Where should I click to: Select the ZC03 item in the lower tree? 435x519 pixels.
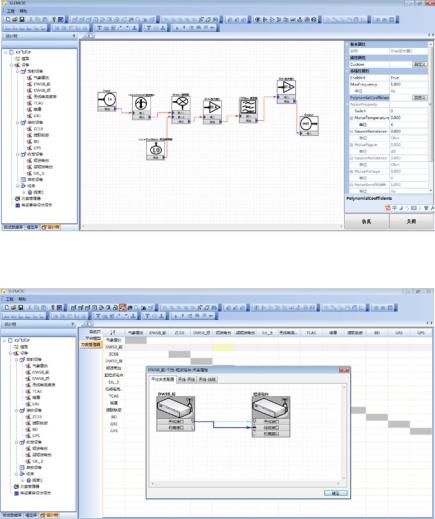(x=37, y=417)
